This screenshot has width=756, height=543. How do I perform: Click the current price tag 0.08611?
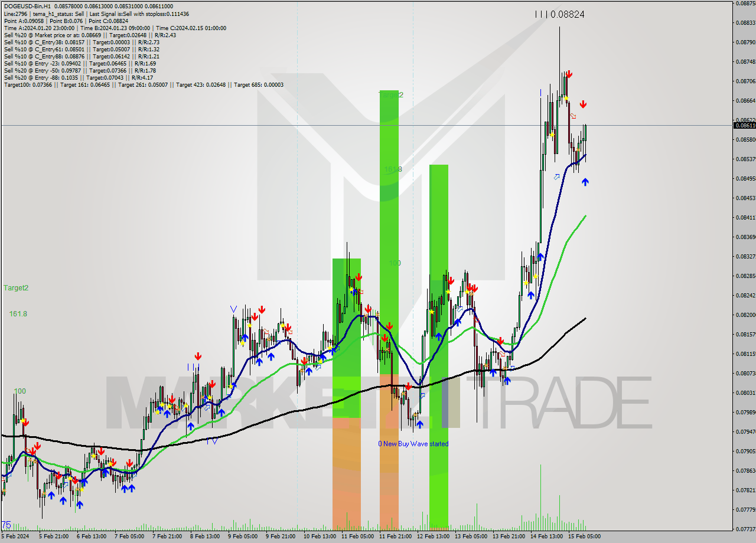click(x=745, y=125)
